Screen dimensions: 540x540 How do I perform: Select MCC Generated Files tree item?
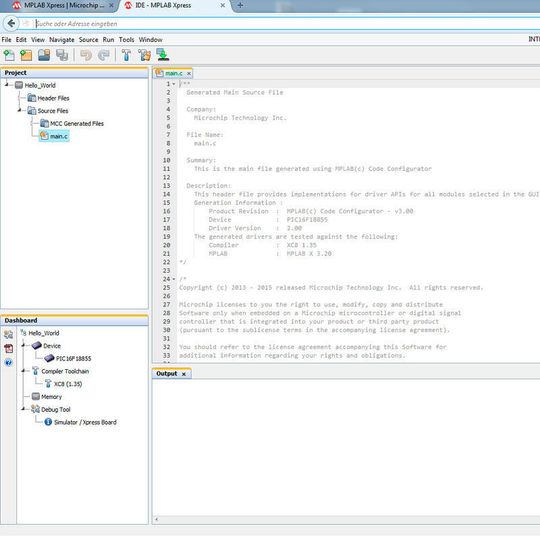77,123
